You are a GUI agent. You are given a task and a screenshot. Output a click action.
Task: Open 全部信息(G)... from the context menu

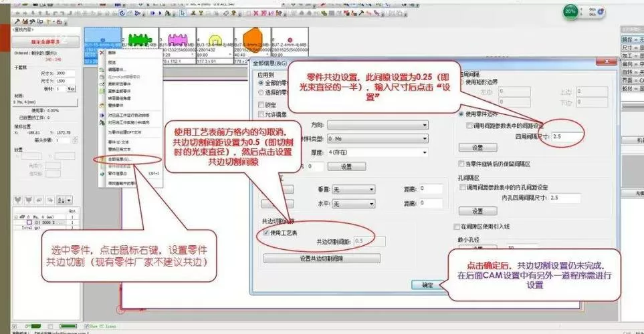coord(120,159)
